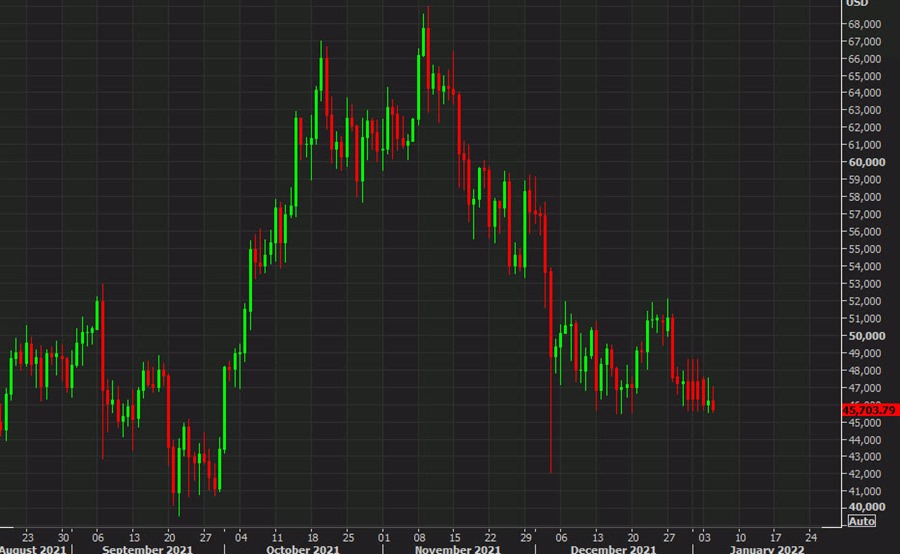900x554 pixels.
Task: Select the tallest green candle at November peak
Action: (424, 45)
